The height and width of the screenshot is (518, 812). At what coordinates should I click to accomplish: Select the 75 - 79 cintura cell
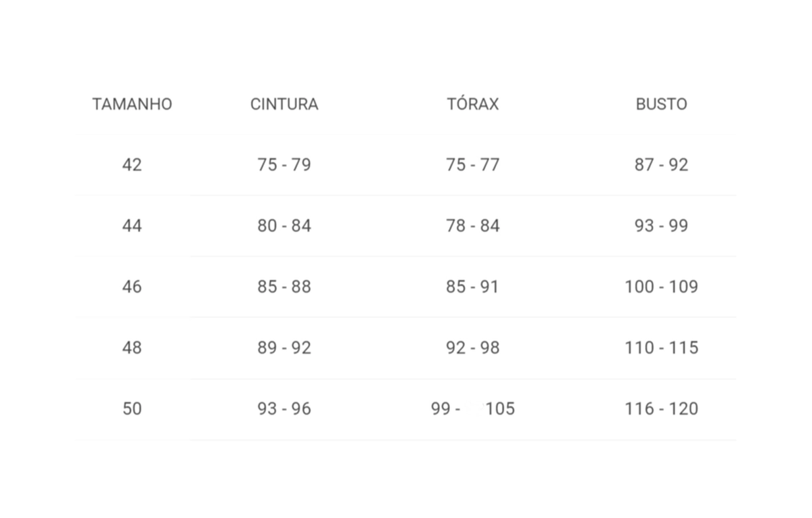coord(284,165)
